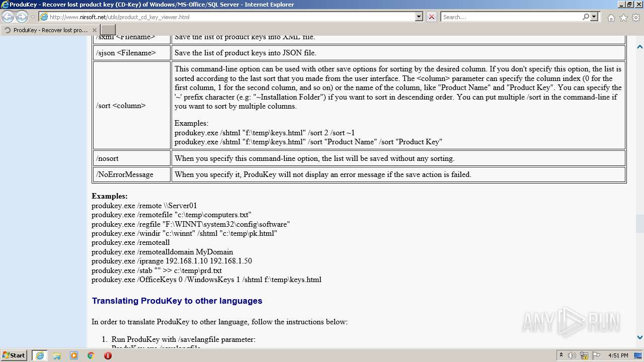
Task: Click the /sort 2 /sort ~1 example line
Action: coord(265,133)
